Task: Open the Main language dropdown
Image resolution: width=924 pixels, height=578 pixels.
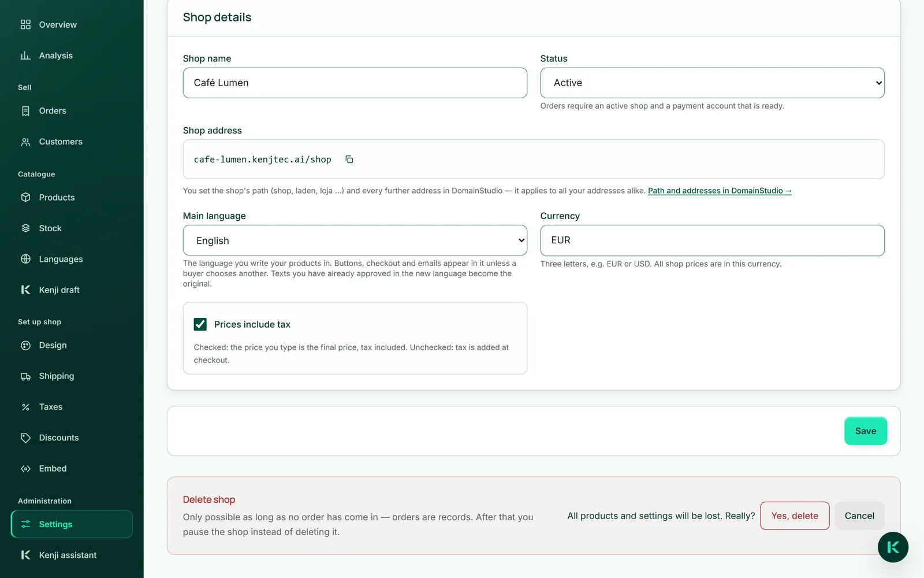Action: (355, 240)
